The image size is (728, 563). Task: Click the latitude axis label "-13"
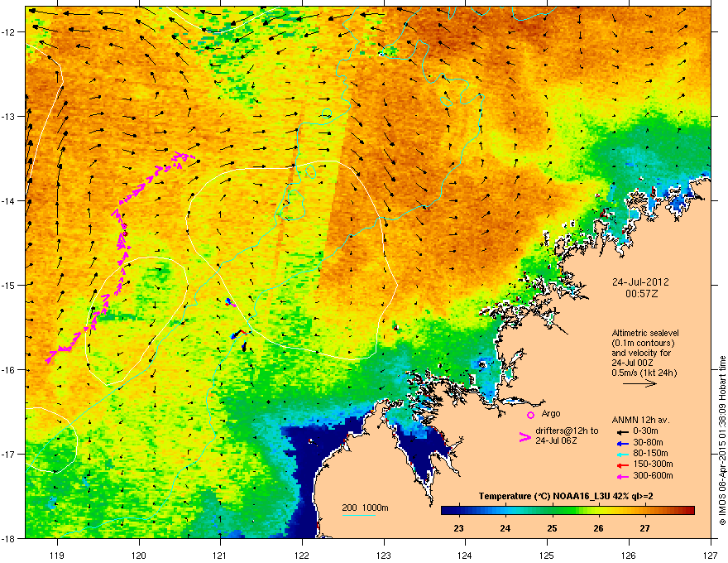9,117
